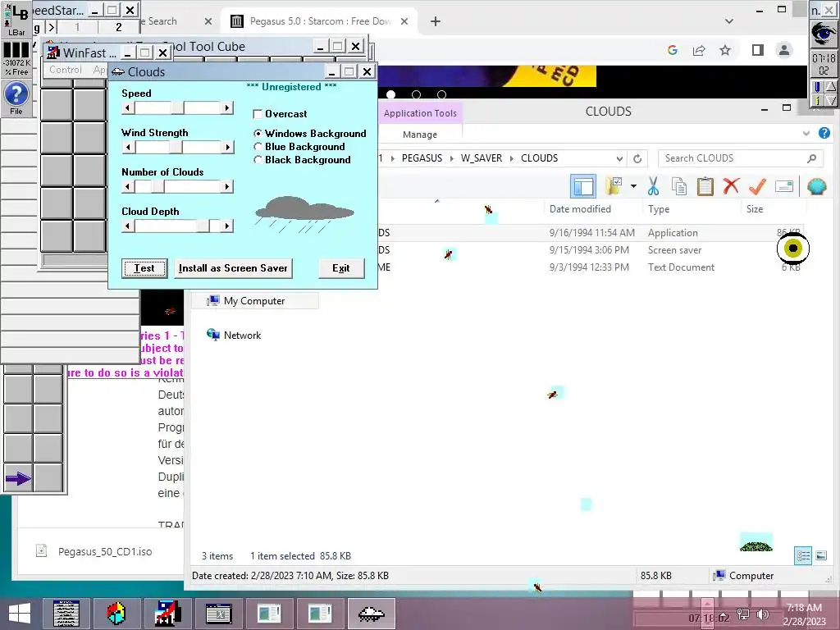The image size is (840, 630).
Task: Open the browser side panel icon
Action: pyautogui.click(x=757, y=50)
